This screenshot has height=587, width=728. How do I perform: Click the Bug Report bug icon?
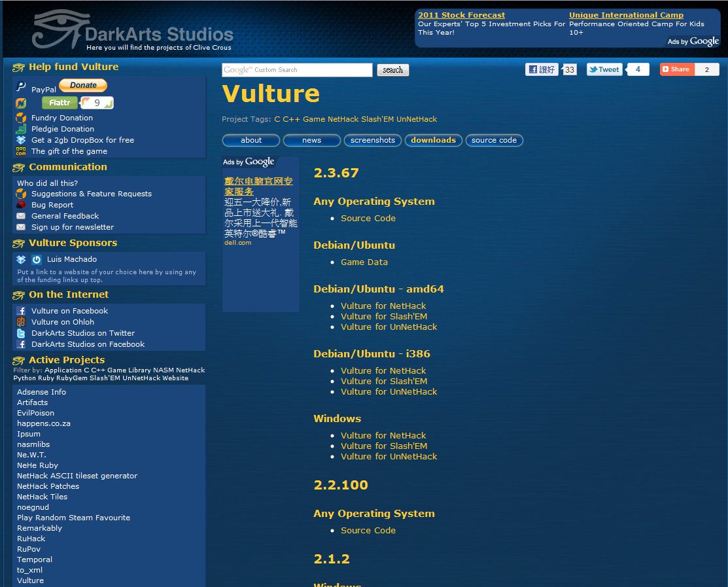(21, 205)
